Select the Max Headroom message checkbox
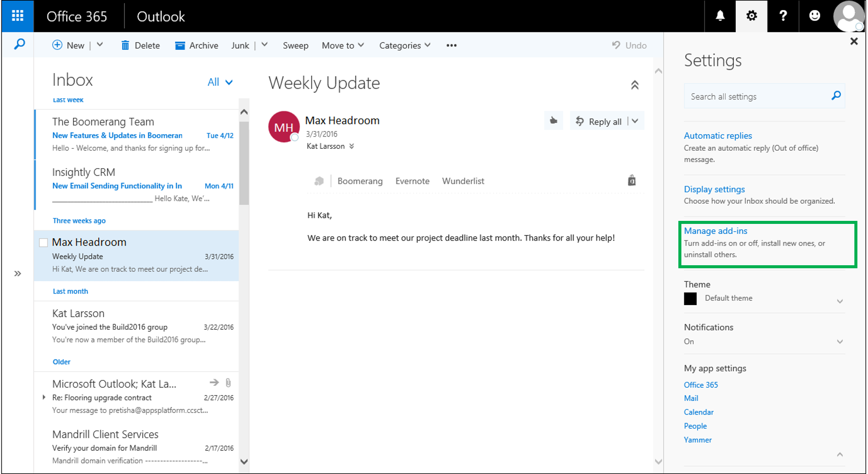The image size is (868, 474). click(44, 243)
